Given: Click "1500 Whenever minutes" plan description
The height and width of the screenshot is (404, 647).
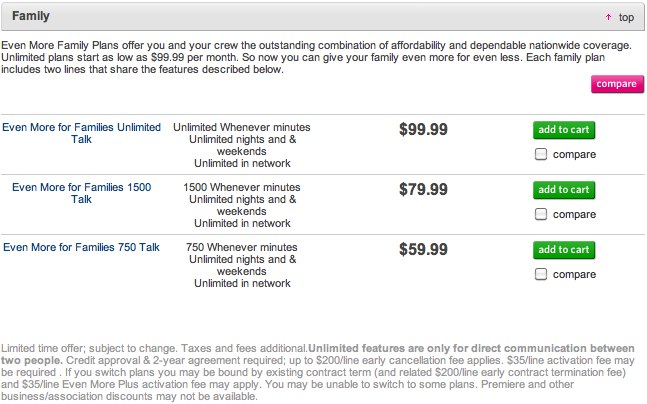Looking at the screenshot, I should pyautogui.click(x=241, y=187).
